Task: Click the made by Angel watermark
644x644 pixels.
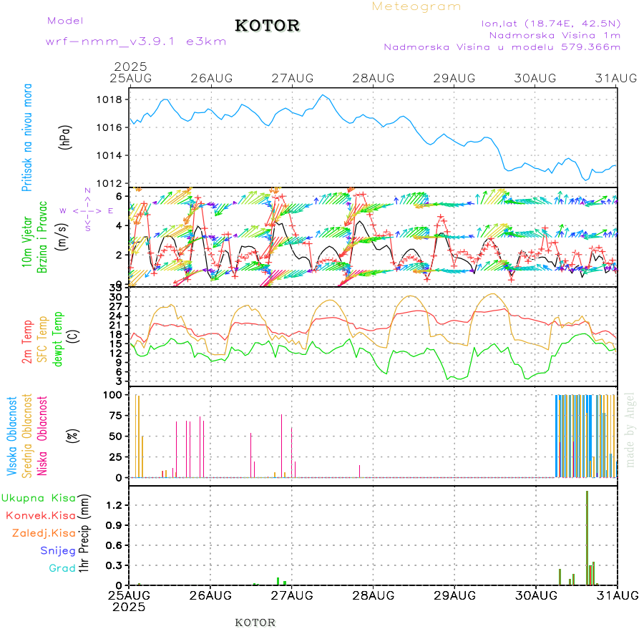Action: 630,429
